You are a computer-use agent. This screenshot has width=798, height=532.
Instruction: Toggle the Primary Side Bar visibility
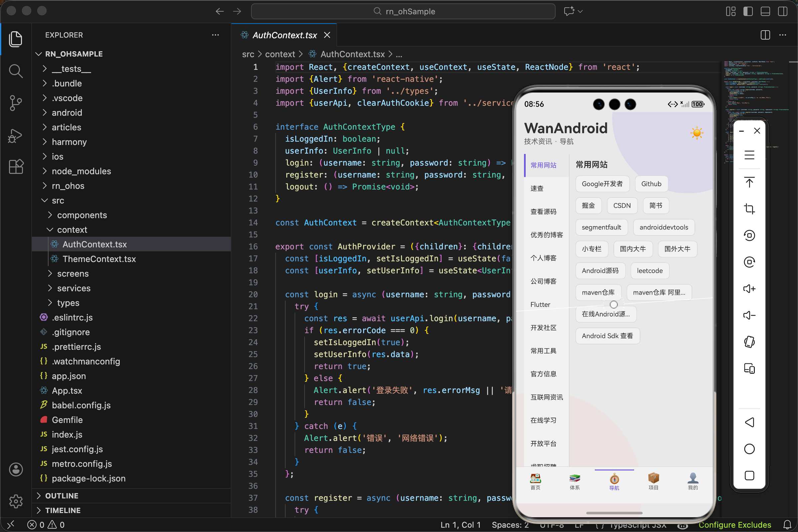click(x=748, y=12)
